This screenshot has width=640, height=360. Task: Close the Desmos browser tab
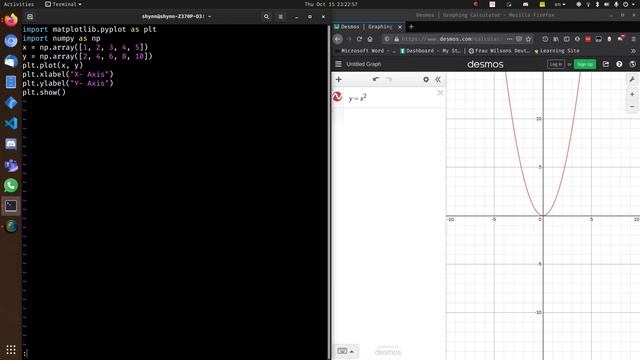400,27
